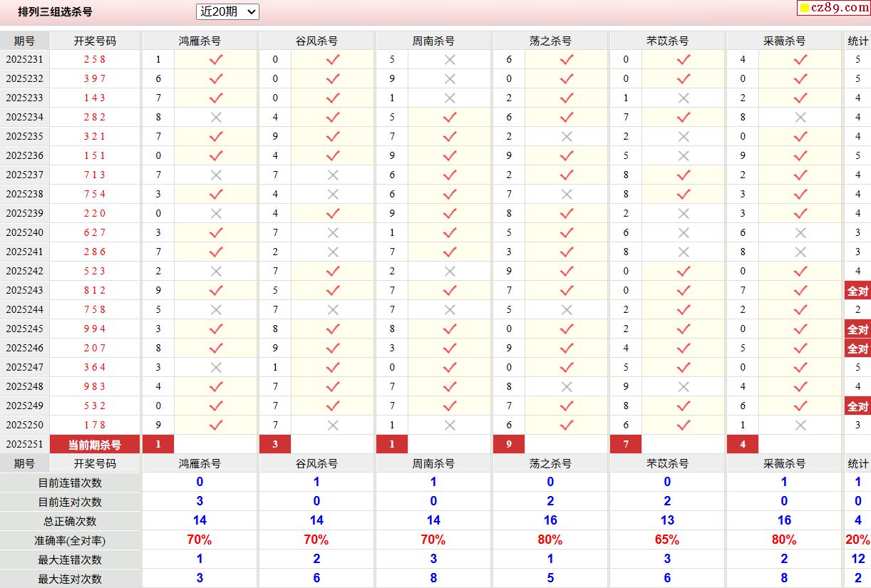This screenshot has height=588, width=871.
Task: Select the red 芣苡杀号 number 7 in row 2025251
Action: tap(626, 445)
